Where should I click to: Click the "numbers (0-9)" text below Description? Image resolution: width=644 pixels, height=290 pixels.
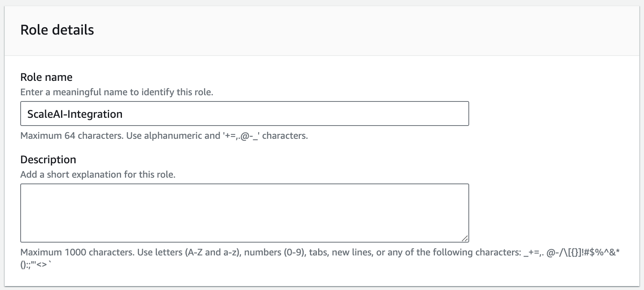coord(274,252)
